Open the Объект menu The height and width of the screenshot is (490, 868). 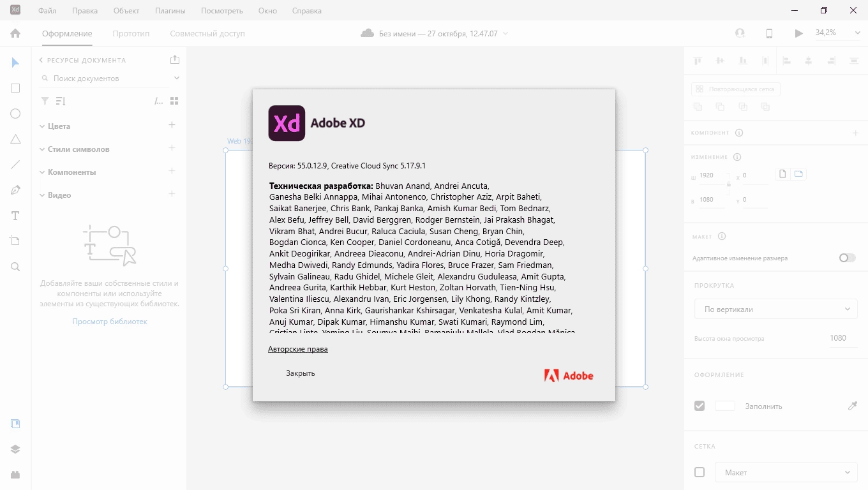[126, 11]
